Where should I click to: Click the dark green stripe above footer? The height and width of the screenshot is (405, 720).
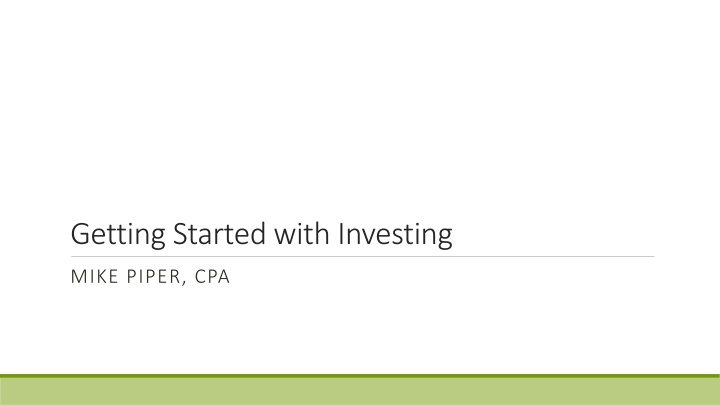360,376
